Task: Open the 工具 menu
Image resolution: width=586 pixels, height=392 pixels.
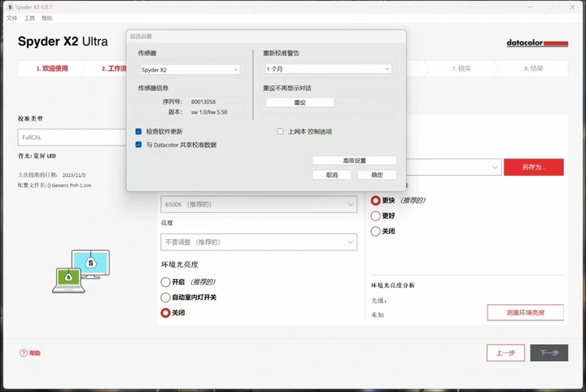Action: (x=29, y=18)
